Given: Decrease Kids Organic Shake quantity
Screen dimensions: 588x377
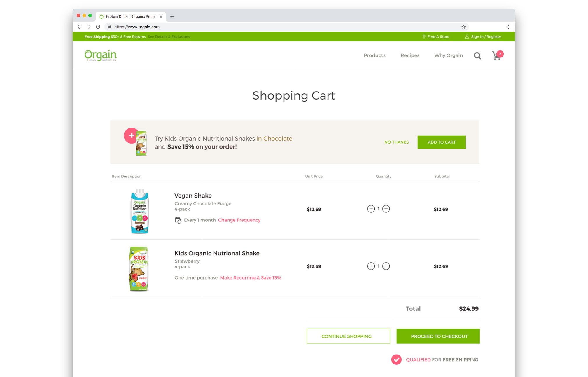Looking at the screenshot, I should pyautogui.click(x=371, y=266).
